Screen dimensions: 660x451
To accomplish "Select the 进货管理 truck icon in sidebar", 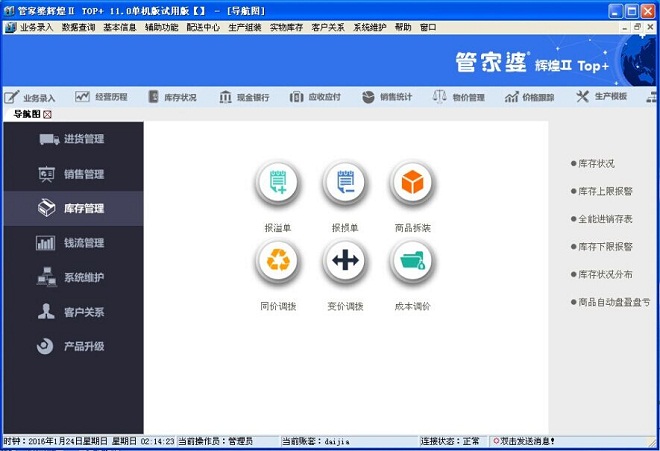I will 49,139.
